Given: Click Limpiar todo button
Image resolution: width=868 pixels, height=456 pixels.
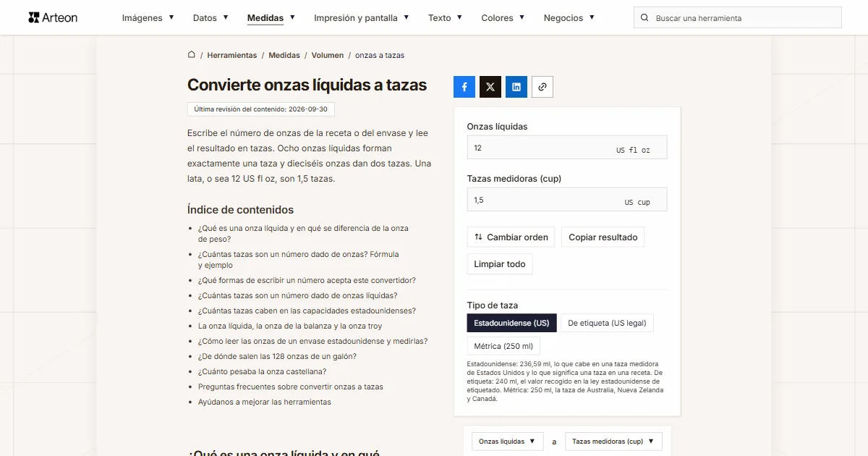Looking at the screenshot, I should point(500,264).
